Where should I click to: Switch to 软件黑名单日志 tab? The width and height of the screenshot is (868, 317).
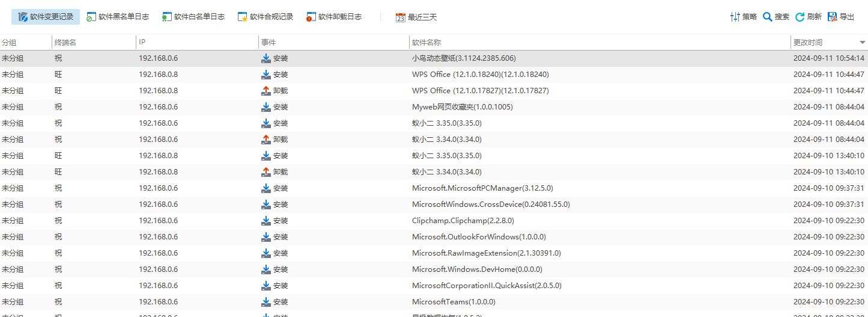click(x=118, y=17)
